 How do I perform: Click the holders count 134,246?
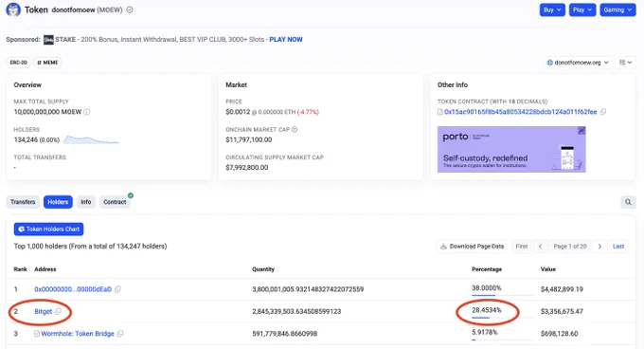(26, 139)
